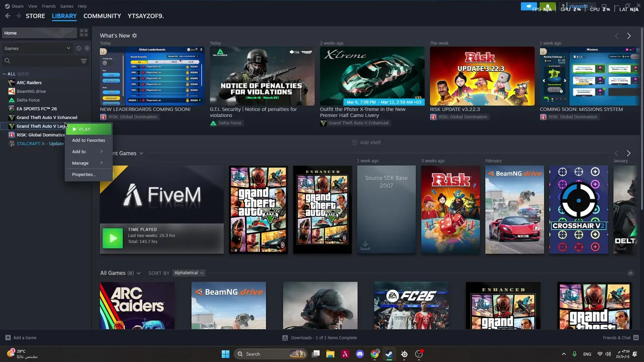Screen dimensions: 644x362
Task: Open Notice of penalties news thumbnail
Action: click(262, 76)
